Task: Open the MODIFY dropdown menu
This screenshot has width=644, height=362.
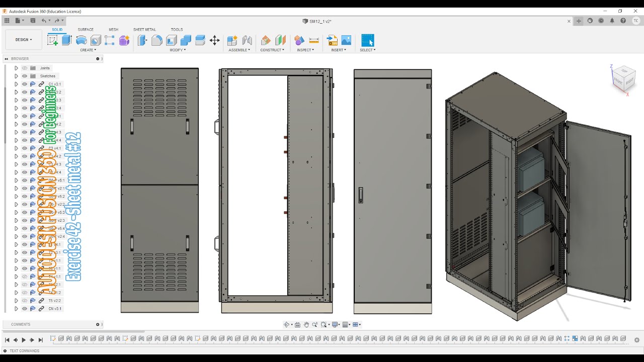Action: point(178,50)
